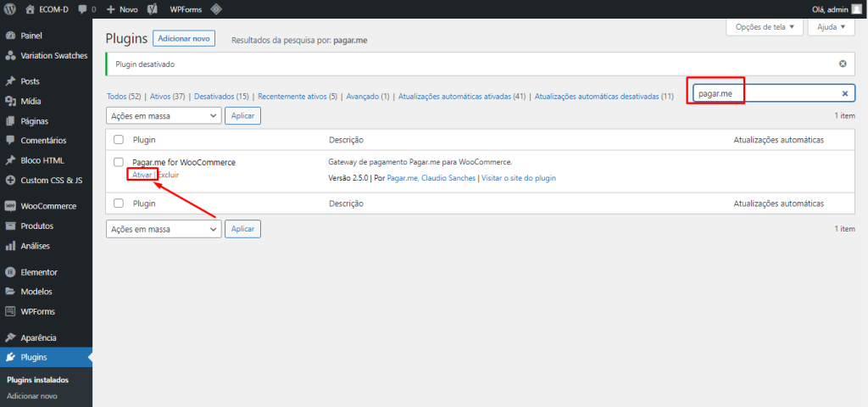This screenshot has width=868, height=407.
Task: Filter by Avançado (1)
Action: (x=368, y=97)
